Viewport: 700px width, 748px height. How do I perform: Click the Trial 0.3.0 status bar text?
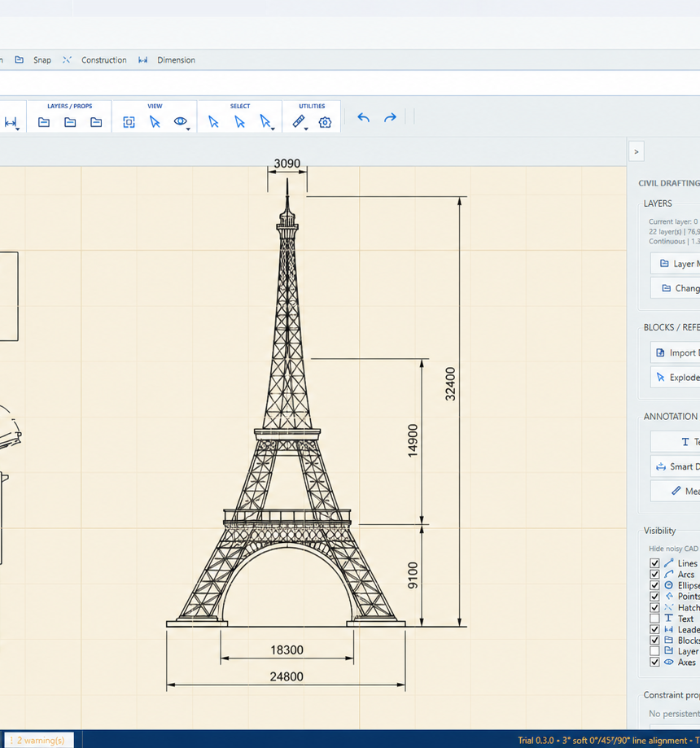tap(536, 741)
